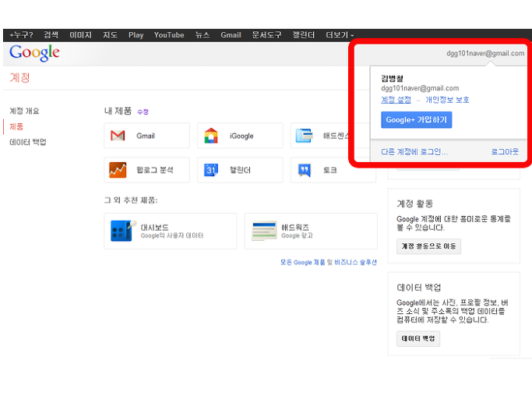Click the 대시보드 card title
Image resolution: width=532 pixels, height=403 pixels.
(x=155, y=227)
